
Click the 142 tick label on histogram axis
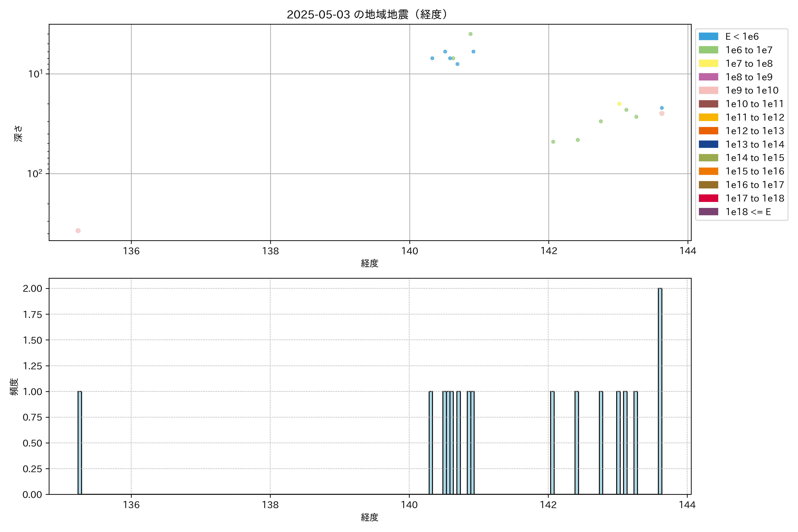tap(548, 505)
